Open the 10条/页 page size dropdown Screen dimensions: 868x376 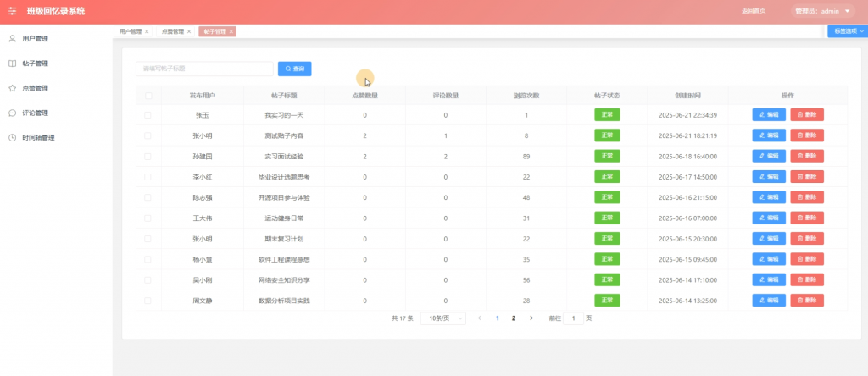(442, 318)
